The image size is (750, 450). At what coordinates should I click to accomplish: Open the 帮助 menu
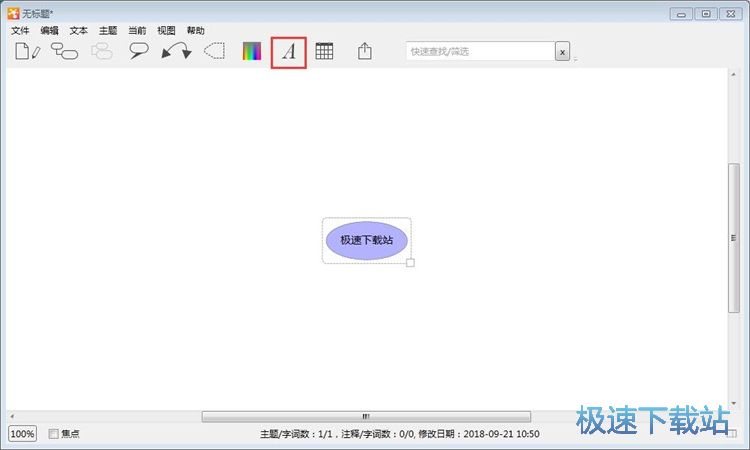[x=195, y=31]
